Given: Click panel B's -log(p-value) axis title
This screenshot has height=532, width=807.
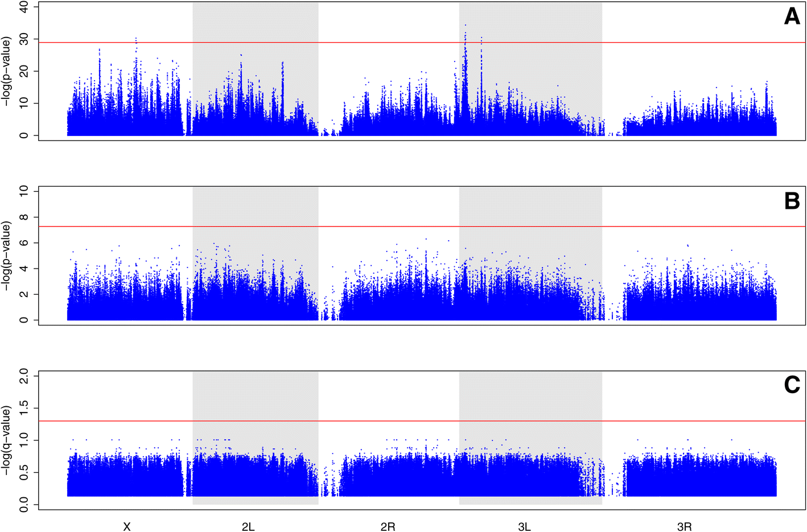Looking at the screenshot, I should click(x=6, y=256).
